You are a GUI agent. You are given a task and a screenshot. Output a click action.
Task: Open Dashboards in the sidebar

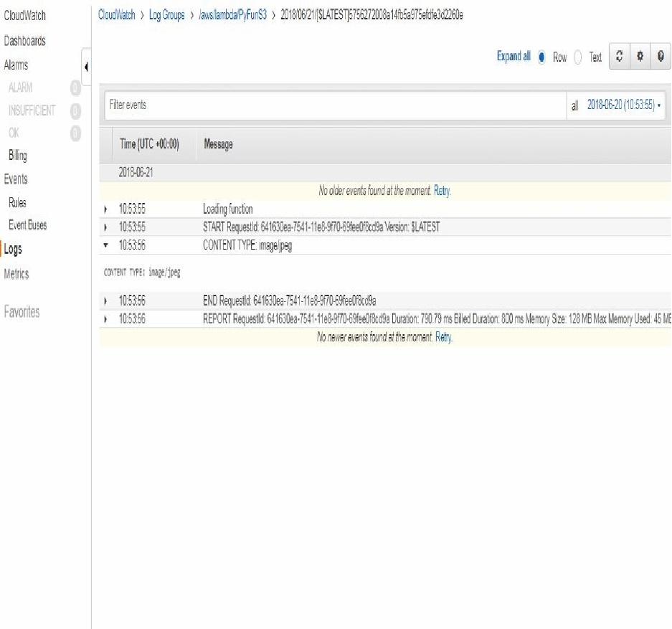[x=25, y=41]
